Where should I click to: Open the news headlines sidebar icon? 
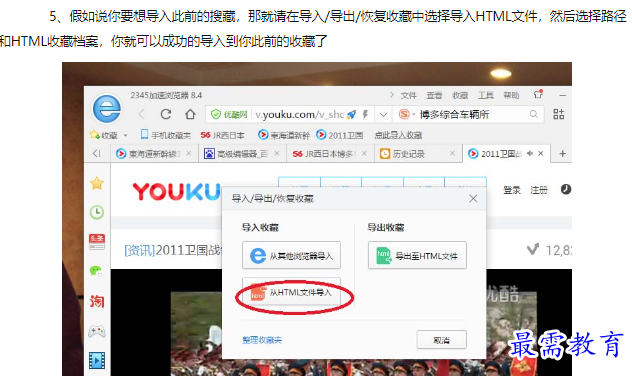coord(97,242)
